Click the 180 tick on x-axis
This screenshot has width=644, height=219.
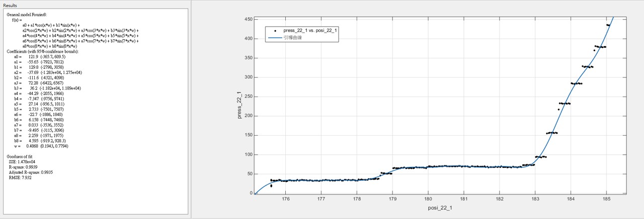click(x=428, y=199)
